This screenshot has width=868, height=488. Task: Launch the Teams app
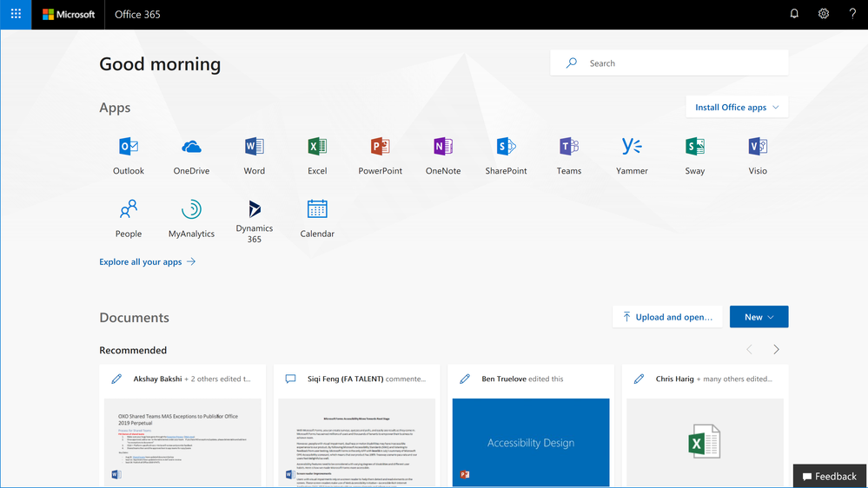(x=569, y=155)
